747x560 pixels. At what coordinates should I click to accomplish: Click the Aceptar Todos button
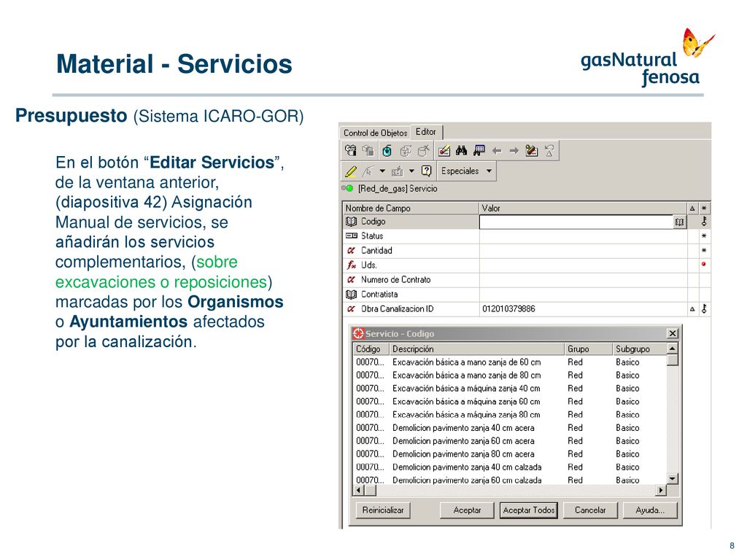pos(529,510)
